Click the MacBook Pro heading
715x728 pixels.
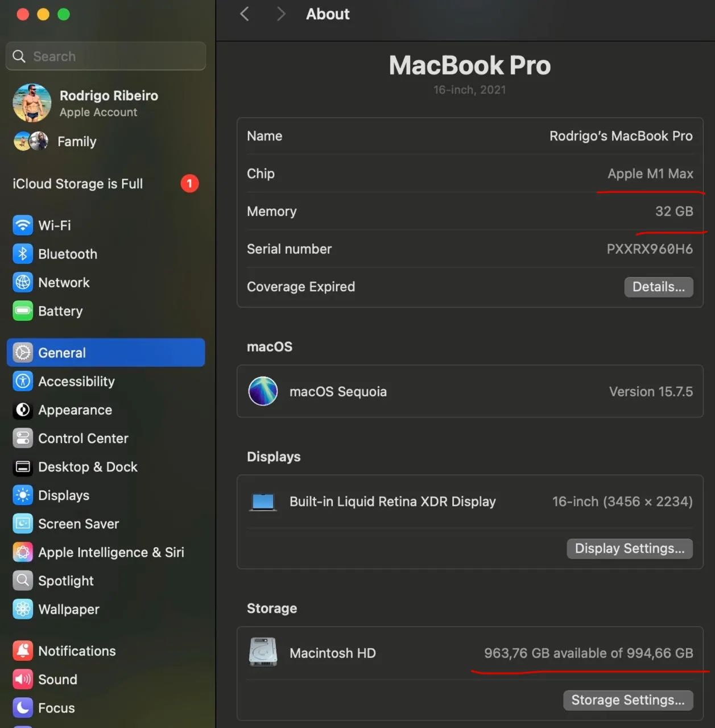coord(470,65)
